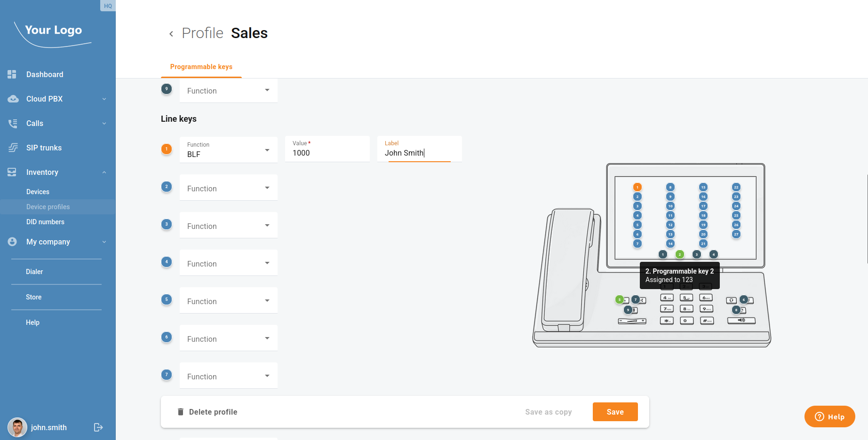Click the Save as copy button
This screenshot has height=440, width=868.
pyautogui.click(x=548, y=412)
